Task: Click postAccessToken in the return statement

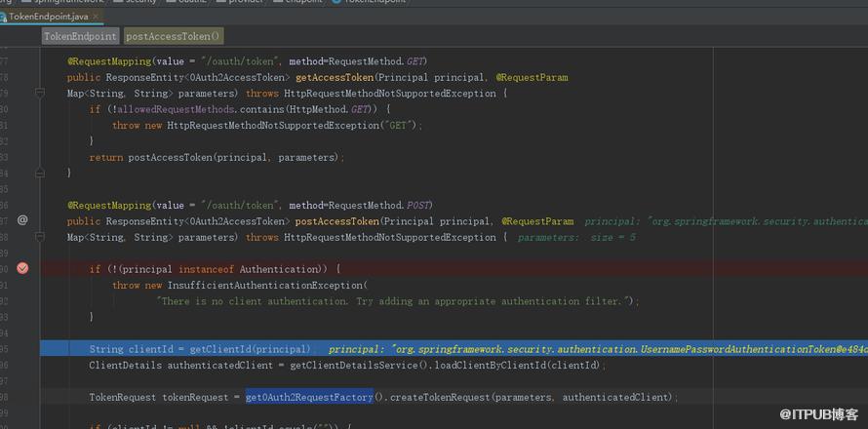Action: point(170,158)
